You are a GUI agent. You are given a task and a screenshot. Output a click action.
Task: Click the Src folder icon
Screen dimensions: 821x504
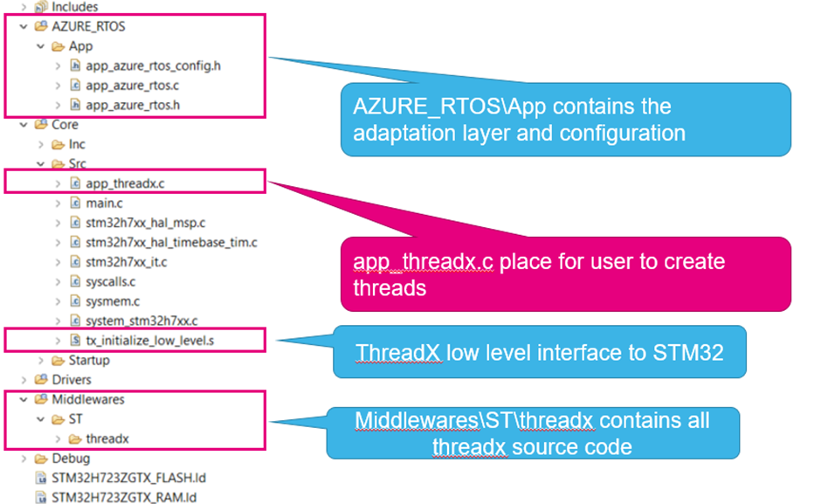coord(59,164)
